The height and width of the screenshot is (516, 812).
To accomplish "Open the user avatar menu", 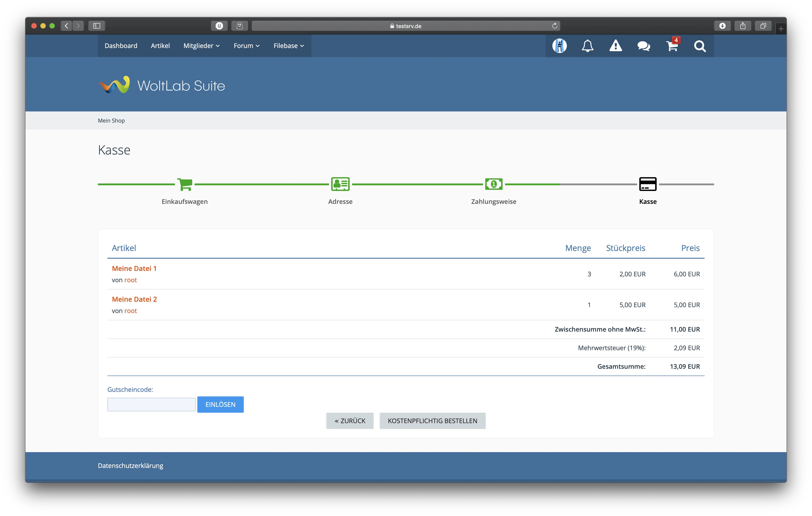I will (x=559, y=46).
